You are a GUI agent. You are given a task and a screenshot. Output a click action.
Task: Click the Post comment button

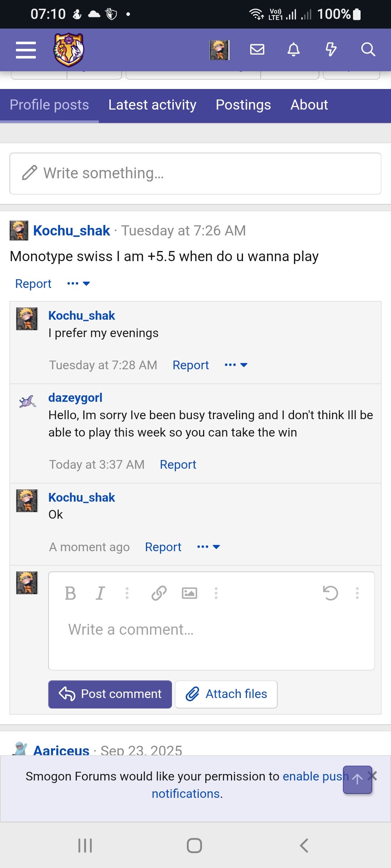point(110,694)
